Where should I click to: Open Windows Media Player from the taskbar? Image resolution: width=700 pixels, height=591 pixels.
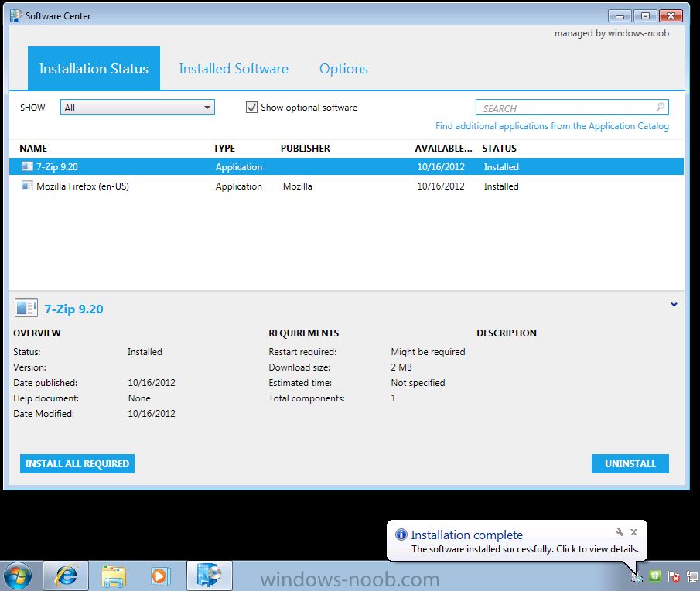tap(160, 576)
